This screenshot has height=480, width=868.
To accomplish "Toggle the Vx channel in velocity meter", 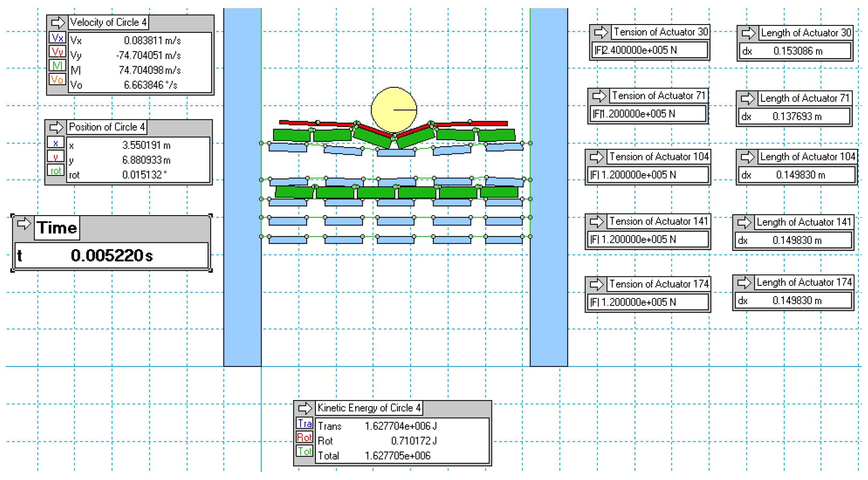I will [x=57, y=38].
